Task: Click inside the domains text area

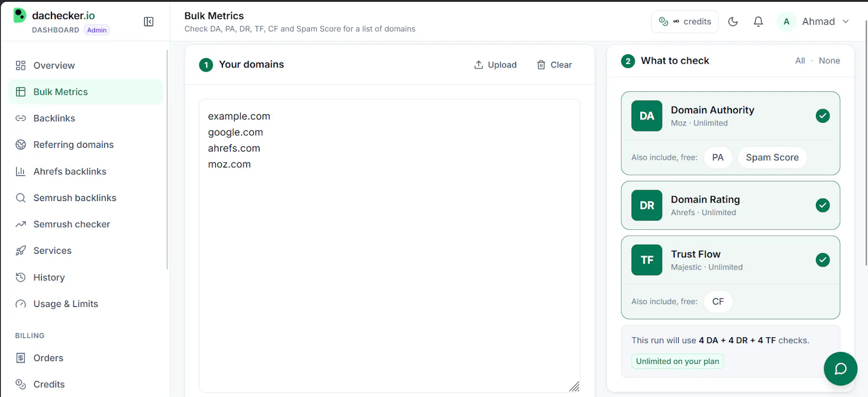Action: (390, 245)
